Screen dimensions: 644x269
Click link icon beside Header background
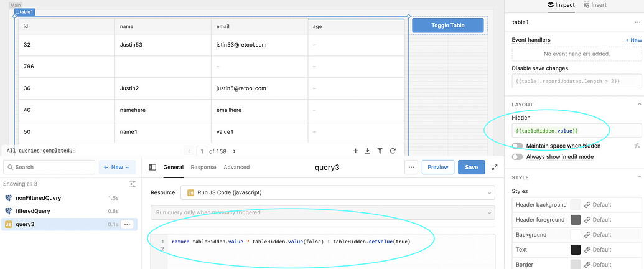pos(587,204)
